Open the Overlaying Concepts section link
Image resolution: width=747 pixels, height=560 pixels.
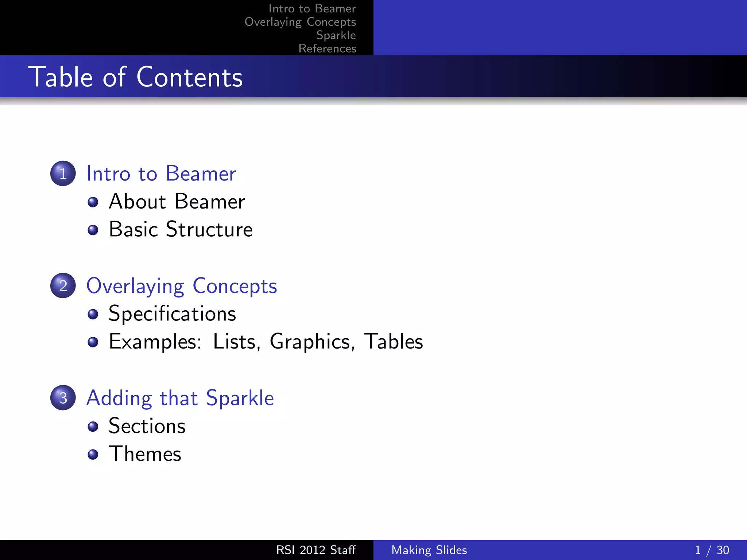tap(182, 286)
